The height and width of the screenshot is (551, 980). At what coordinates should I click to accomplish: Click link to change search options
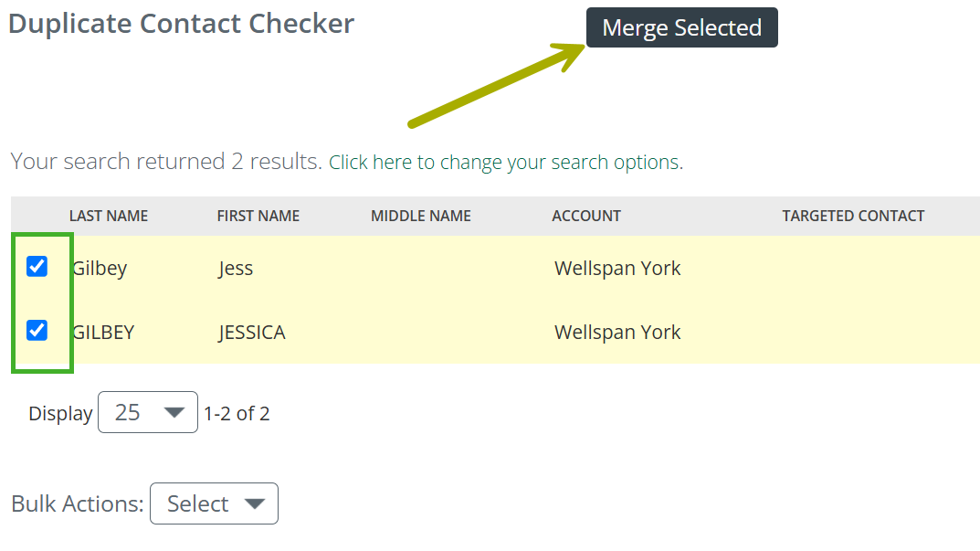coord(506,162)
